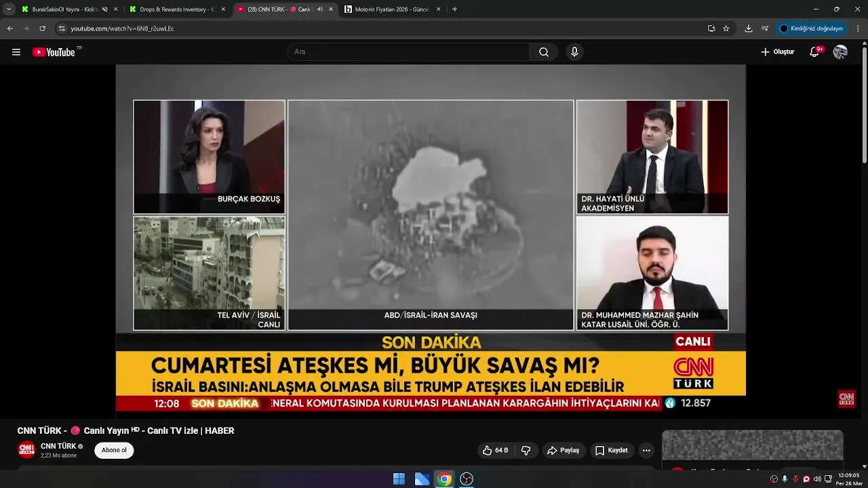The width and height of the screenshot is (868, 488).
Task: Share the video with Paylaş
Action: 563,451
